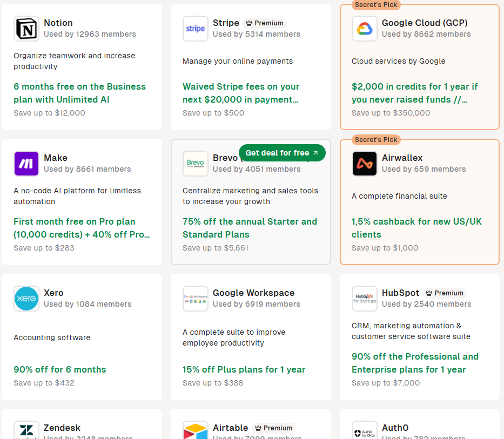Click 'Accounting software' description

52,337
